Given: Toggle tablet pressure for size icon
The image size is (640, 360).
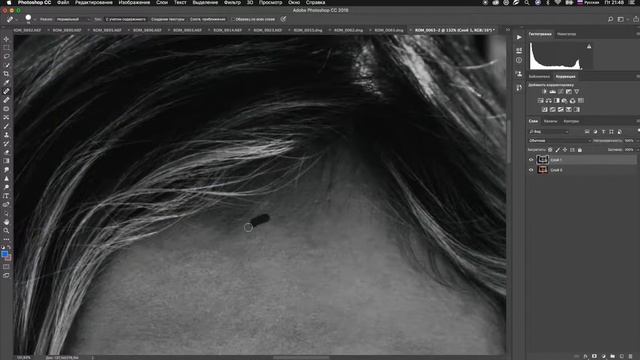Looking at the screenshot, I should click(283, 19).
